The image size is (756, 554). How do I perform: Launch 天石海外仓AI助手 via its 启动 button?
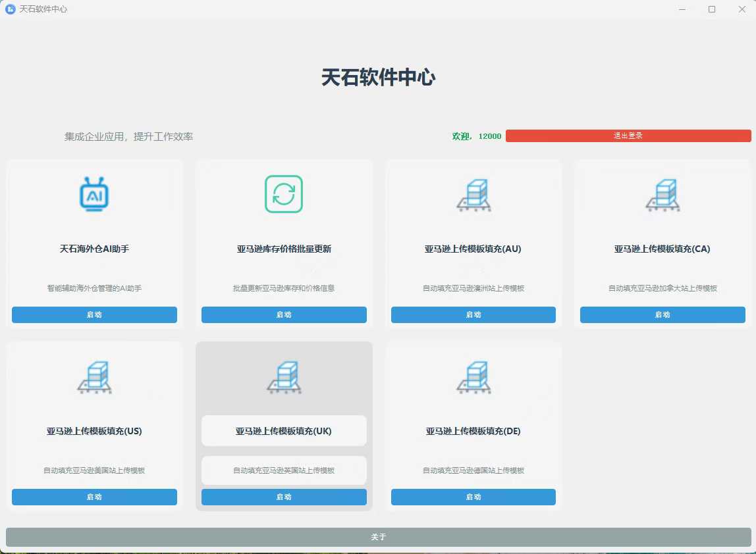coord(94,315)
